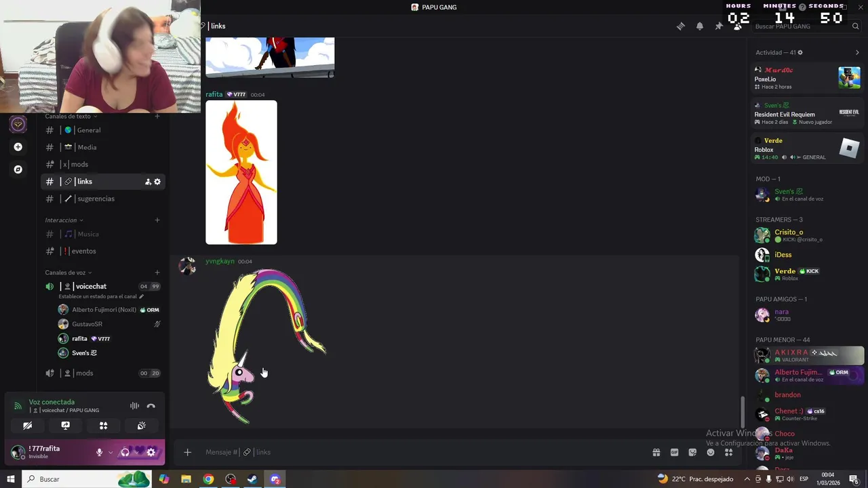Image resolution: width=868 pixels, height=488 pixels.
Task: Click the attach file plus button
Action: 188,452
